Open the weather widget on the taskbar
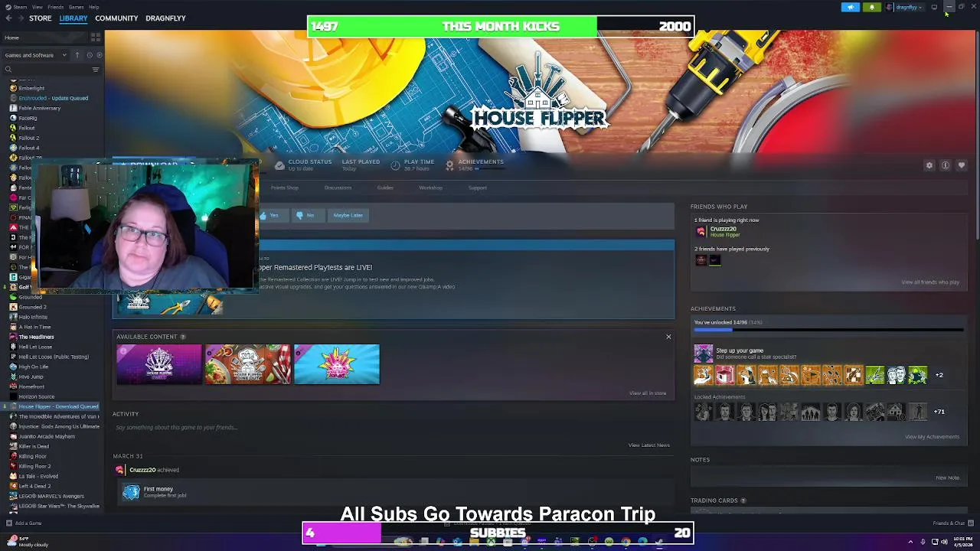This screenshot has width=980, height=551. coord(27,542)
